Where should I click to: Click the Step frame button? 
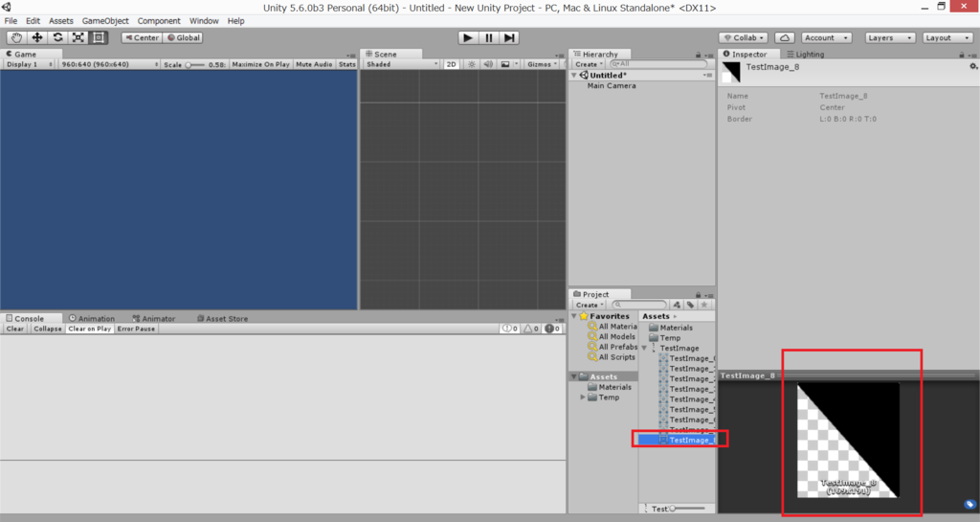[x=509, y=37]
